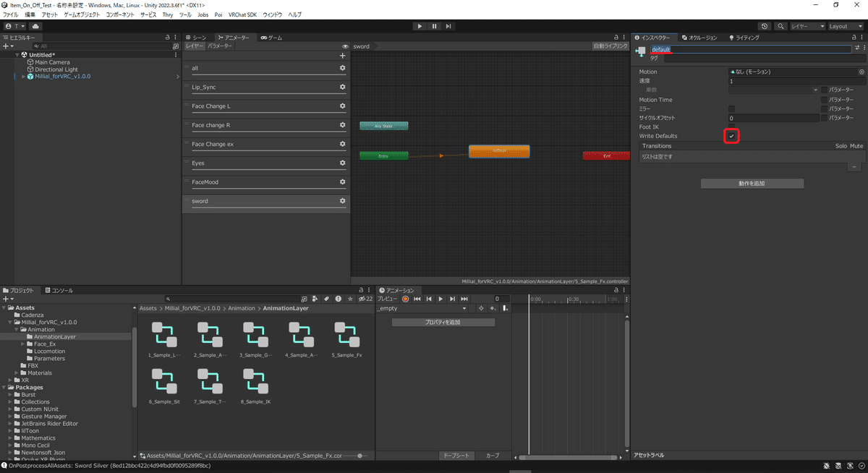This screenshot has height=473, width=868.
Task: Switch to パラメーター tab in Animator
Action: coord(220,46)
